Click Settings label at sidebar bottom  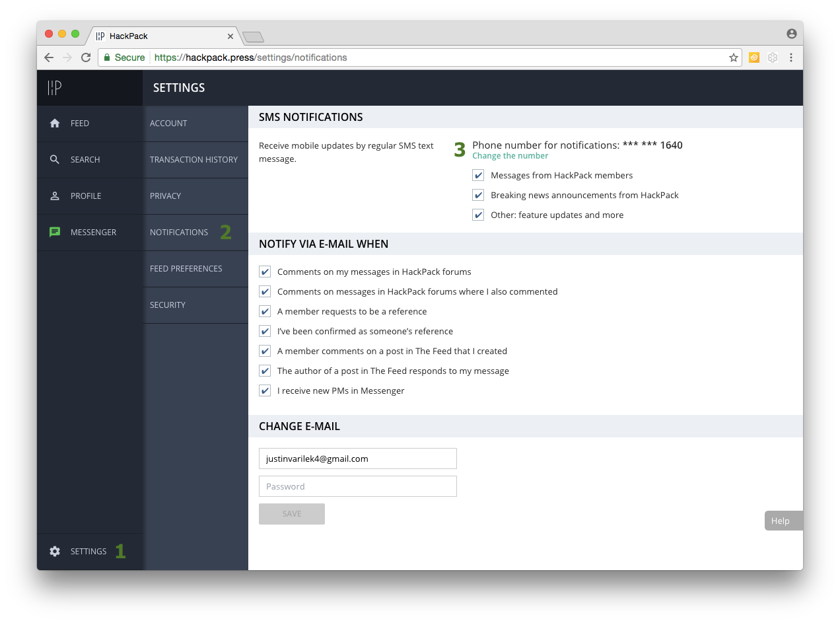point(88,552)
